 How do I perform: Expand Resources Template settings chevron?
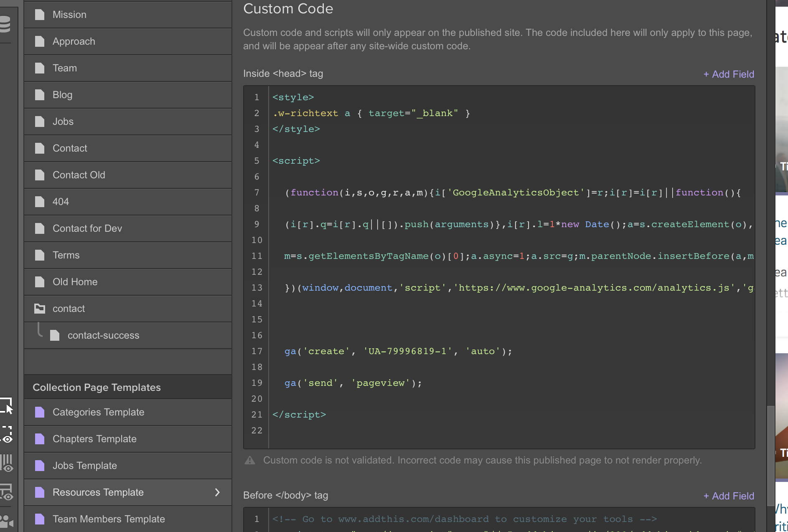[x=217, y=492]
